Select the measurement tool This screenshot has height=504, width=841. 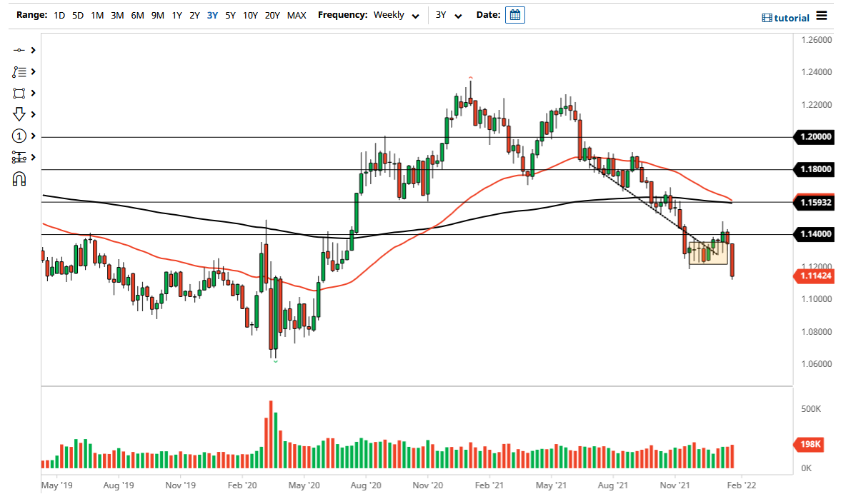(x=17, y=157)
